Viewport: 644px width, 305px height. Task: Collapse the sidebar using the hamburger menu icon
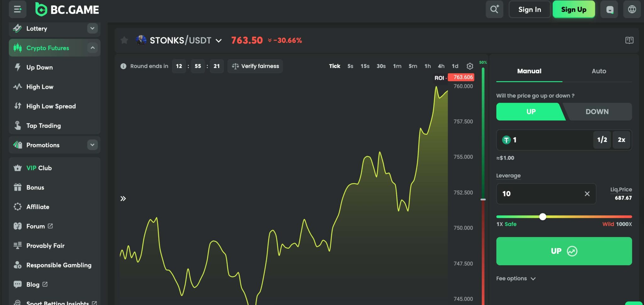pyautogui.click(x=18, y=9)
